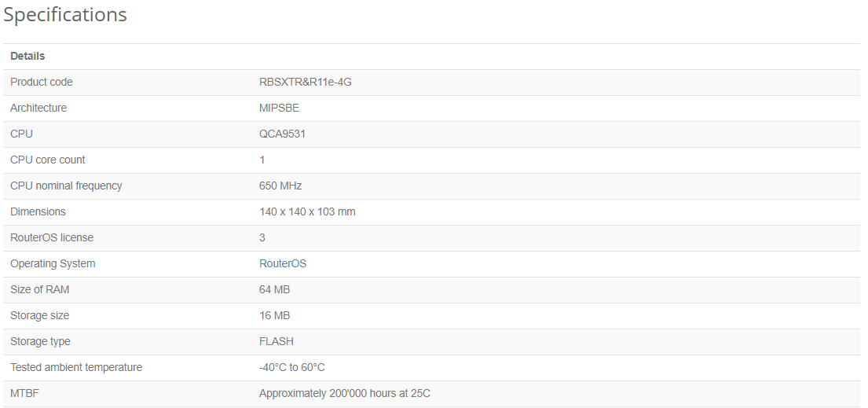Screen dimensions: 868x408
Task: Click the Product code label
Action: click(x=42, y=82)
